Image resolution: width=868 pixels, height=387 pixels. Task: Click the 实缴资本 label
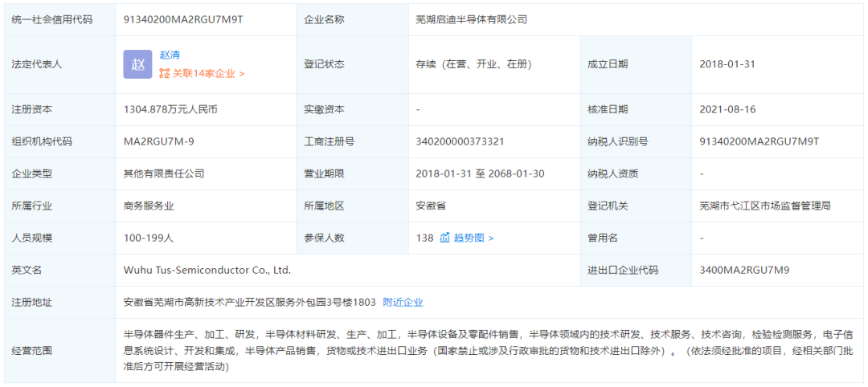pyautogui.click(x=324, y=109)
